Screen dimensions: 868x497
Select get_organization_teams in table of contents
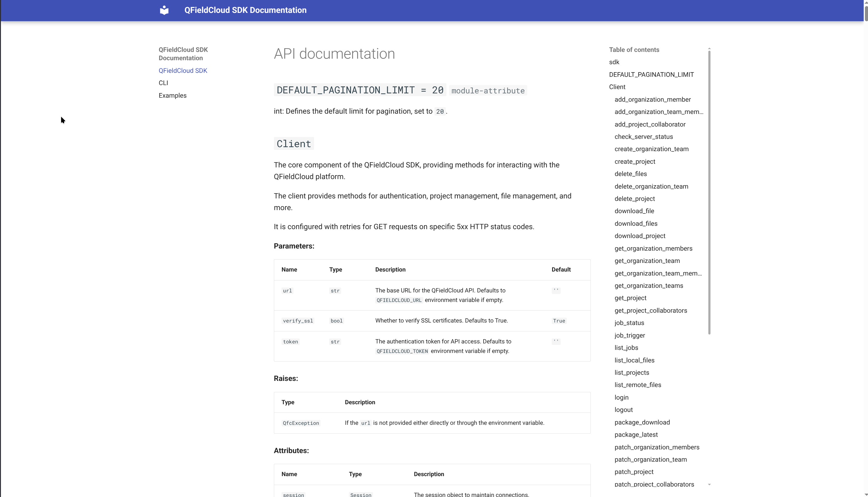point(648,286)
